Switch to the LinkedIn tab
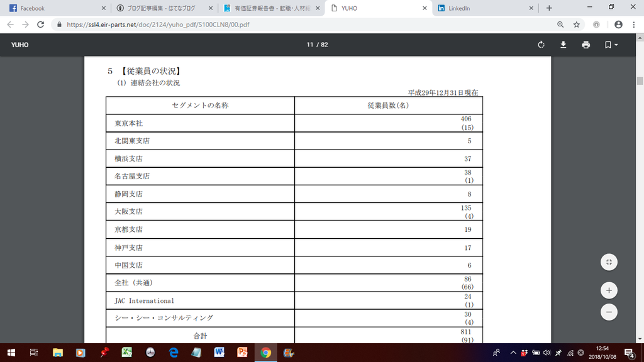 click(485, 8)
